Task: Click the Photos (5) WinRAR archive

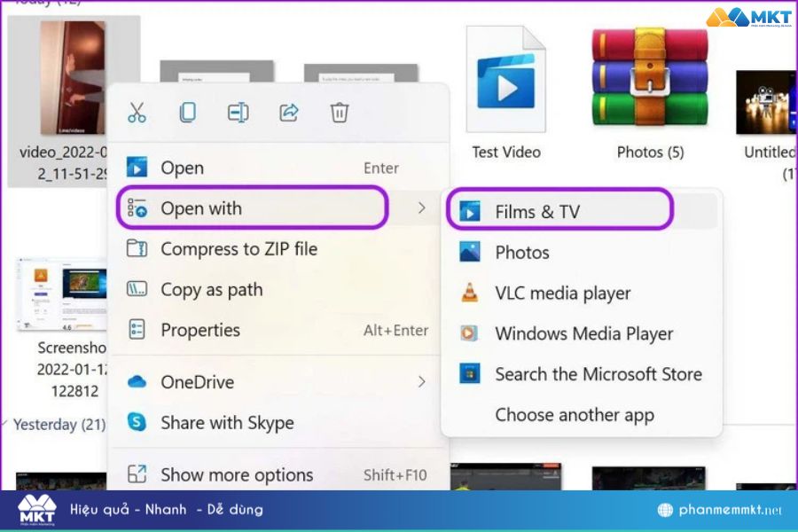Action: point(650,80)
